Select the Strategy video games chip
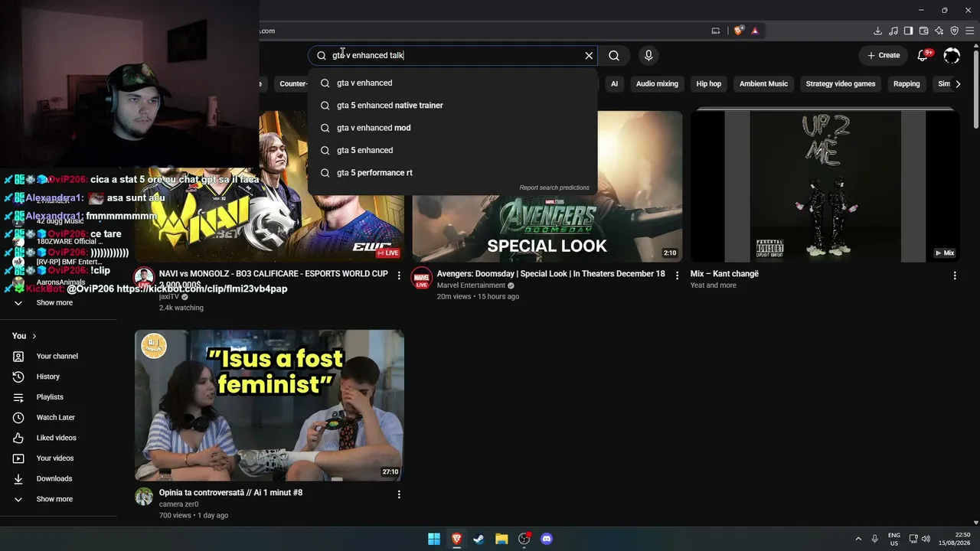 (840, 83)
